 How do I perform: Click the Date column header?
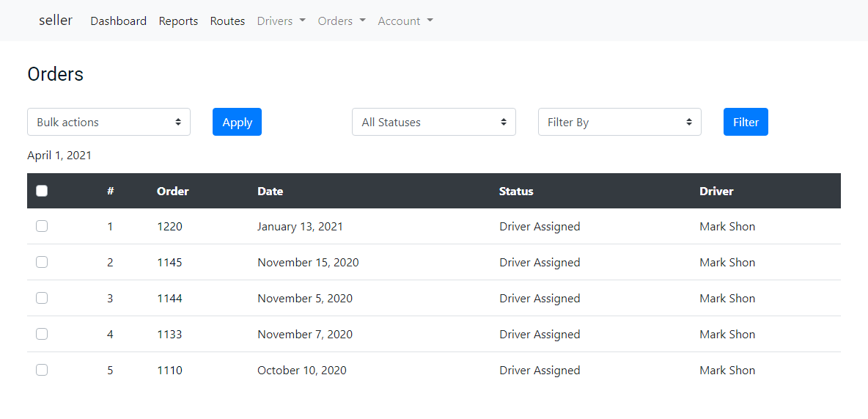270,192
